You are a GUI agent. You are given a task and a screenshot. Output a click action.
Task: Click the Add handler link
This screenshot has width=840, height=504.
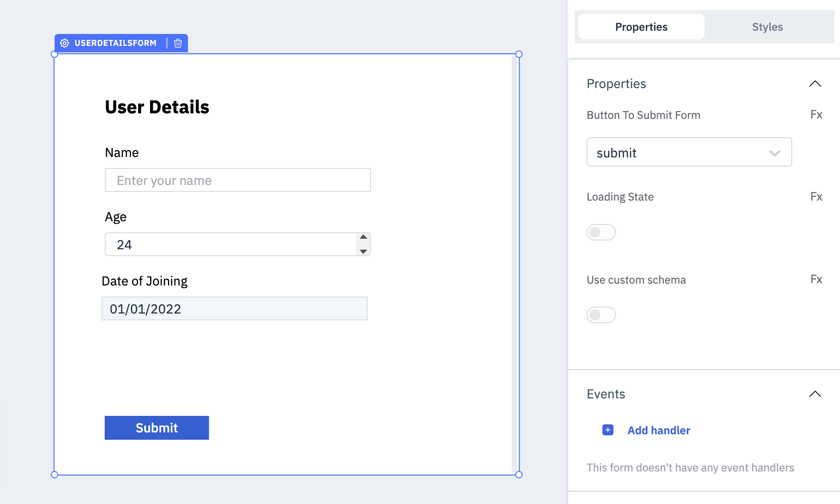(659, 430)
